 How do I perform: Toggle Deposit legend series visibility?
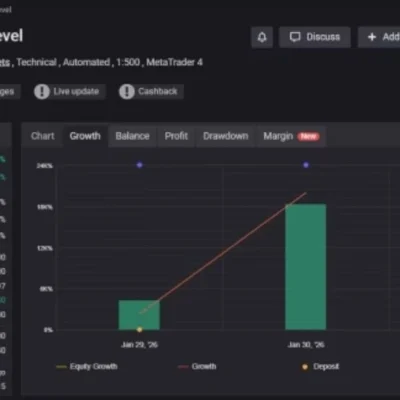click(x=320, y=367)
